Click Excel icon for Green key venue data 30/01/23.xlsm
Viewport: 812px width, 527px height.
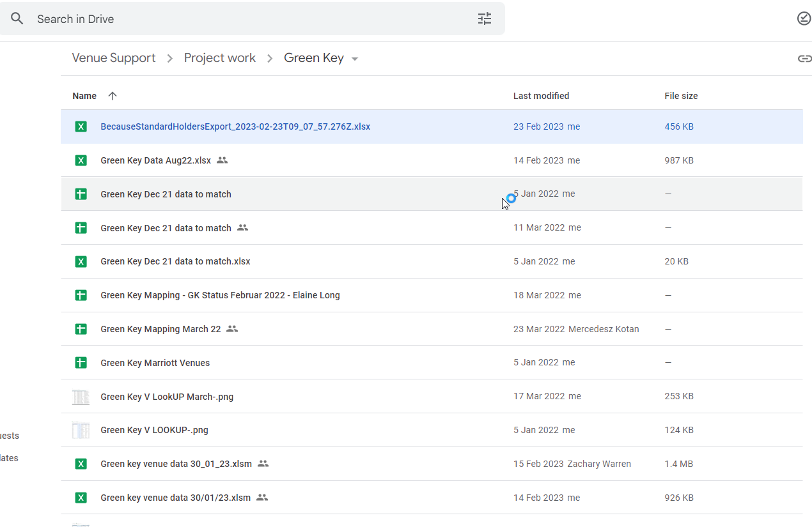tap(81, 498)
